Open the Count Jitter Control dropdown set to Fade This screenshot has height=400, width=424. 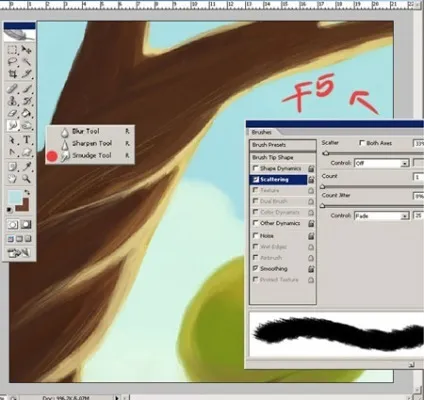[x=381, y=216]
